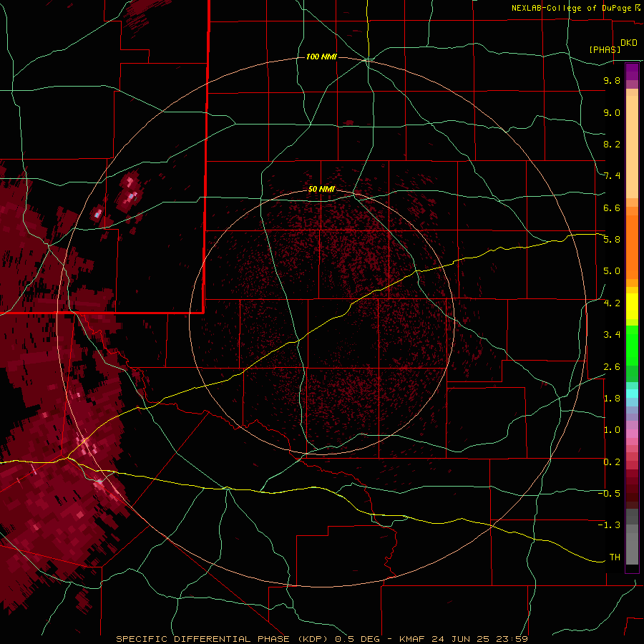Click the 4.2 value on the color scale
The image size is (644, 644).
point(612,303)
